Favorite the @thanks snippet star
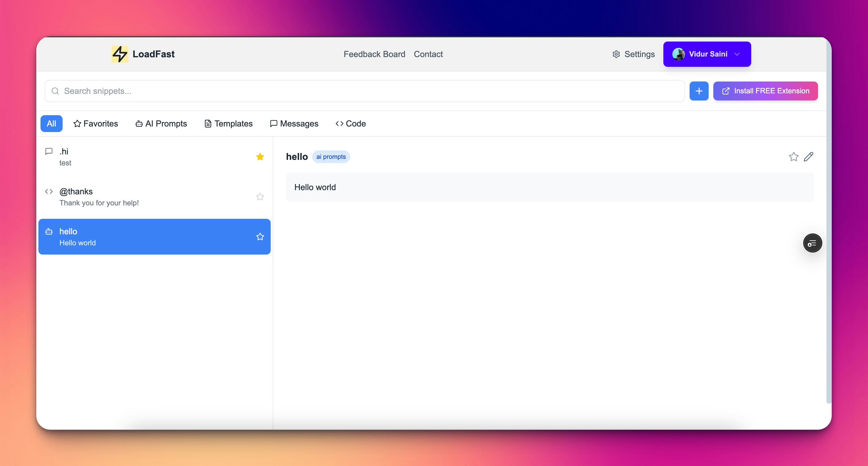This screenshot has height=466, width=868. point(260,197)
